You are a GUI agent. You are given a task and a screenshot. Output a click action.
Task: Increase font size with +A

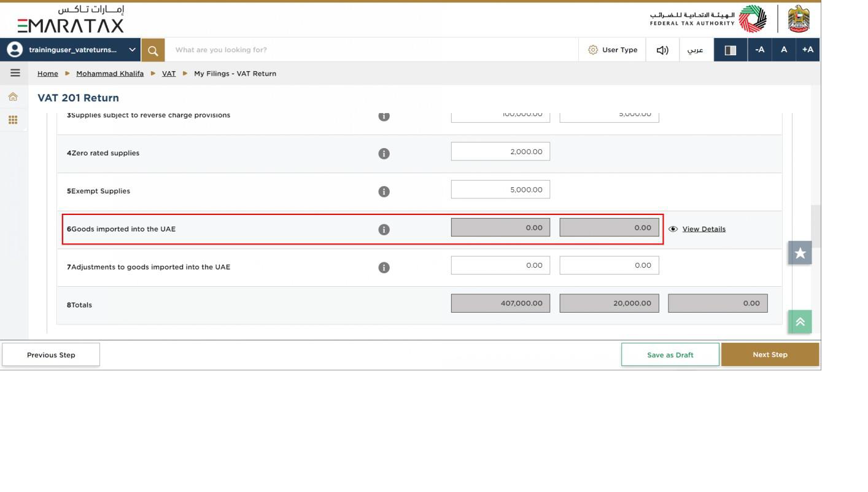click(807, 50)
